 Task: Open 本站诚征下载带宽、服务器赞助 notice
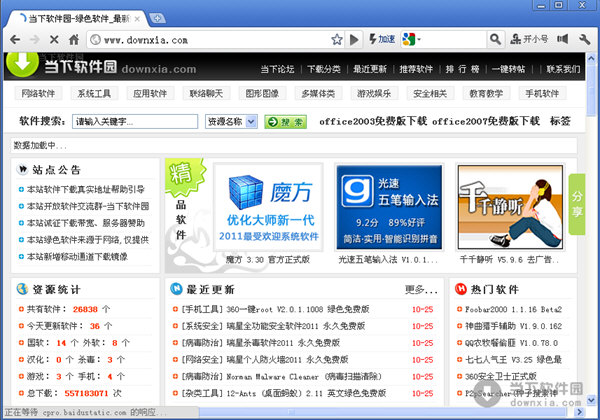pos(86,223)
